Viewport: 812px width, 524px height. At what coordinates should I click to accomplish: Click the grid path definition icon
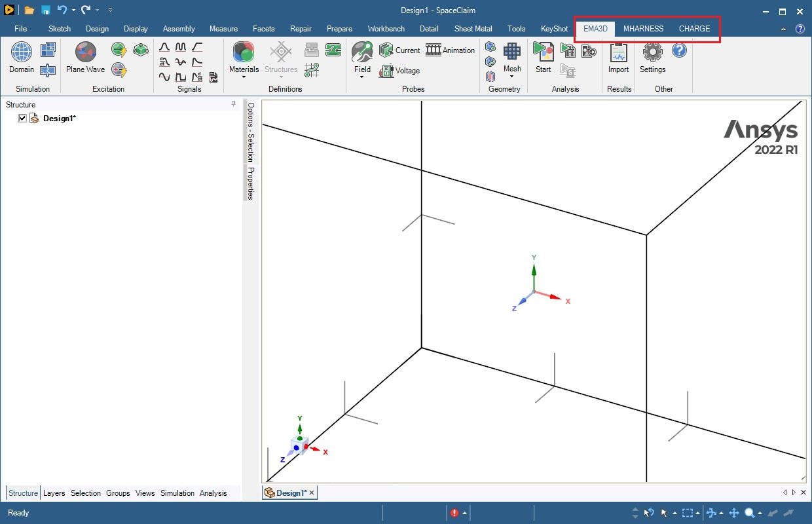coord(312,69)
